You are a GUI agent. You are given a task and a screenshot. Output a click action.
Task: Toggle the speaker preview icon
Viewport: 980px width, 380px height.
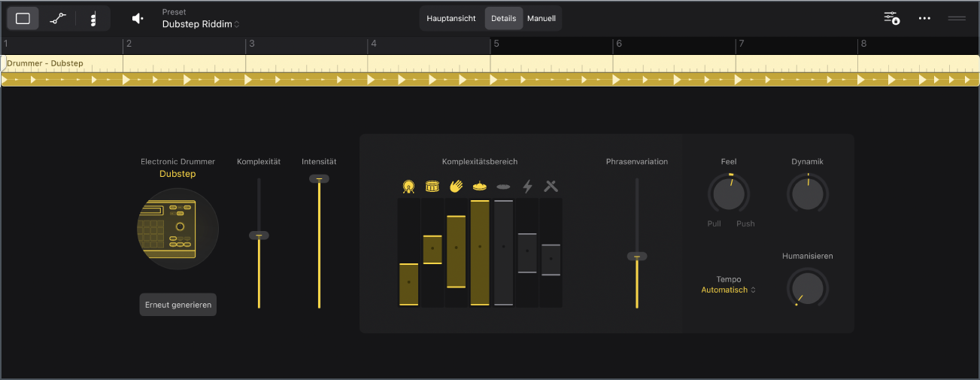[138, 19]
